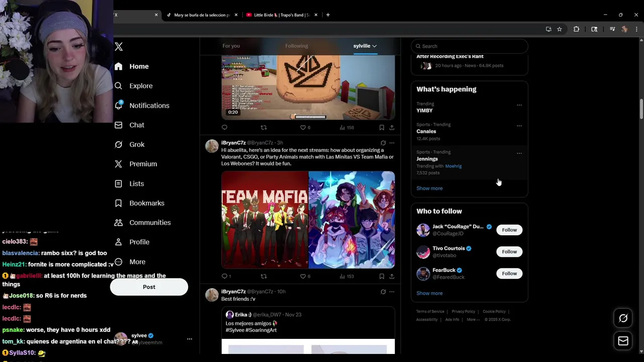Like the video post with 158 views

(x=305, y=128)
